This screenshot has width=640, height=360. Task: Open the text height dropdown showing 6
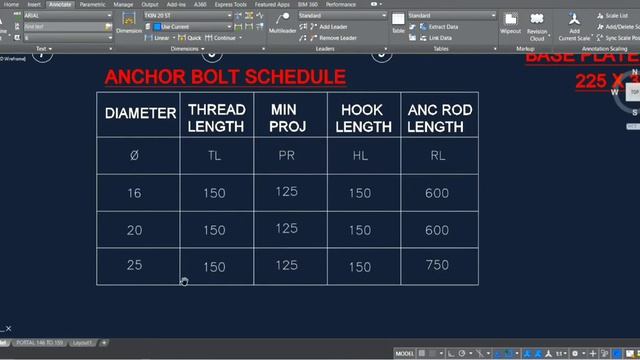point(109,38)
